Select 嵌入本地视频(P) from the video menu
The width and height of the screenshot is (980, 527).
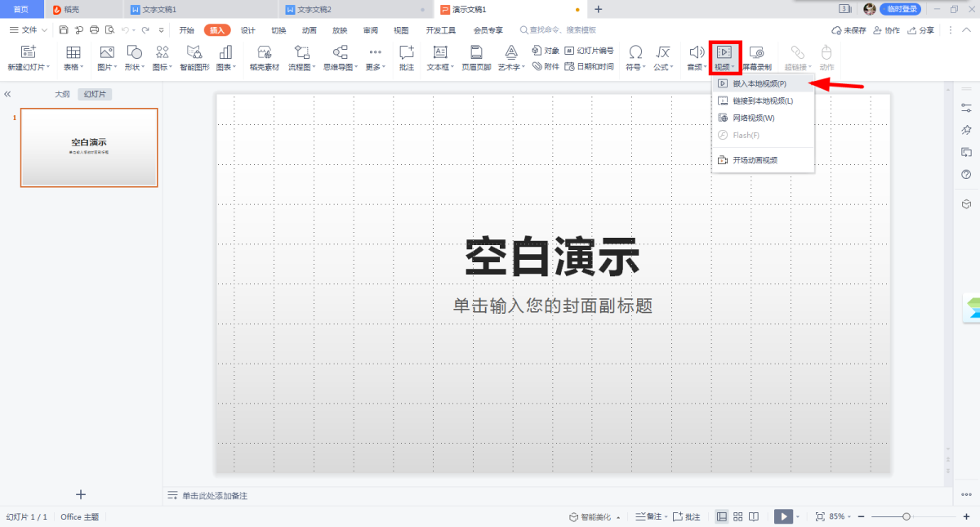click(759, 83)
